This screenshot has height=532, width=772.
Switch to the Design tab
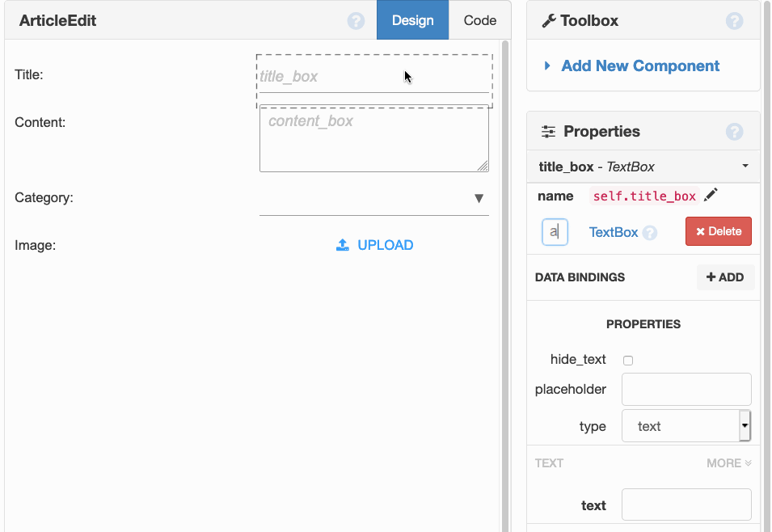pos(412,20)
